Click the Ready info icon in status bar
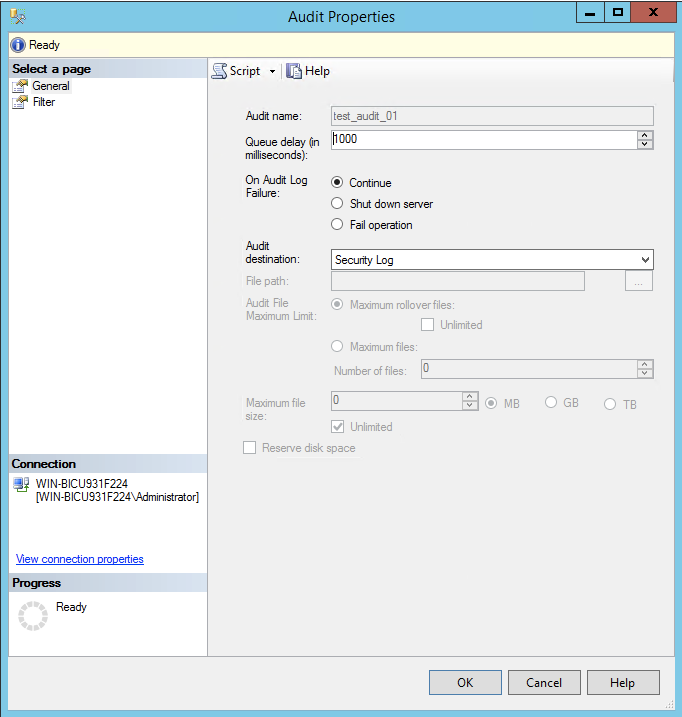This screenshot has width=682, height=717. 18,45
